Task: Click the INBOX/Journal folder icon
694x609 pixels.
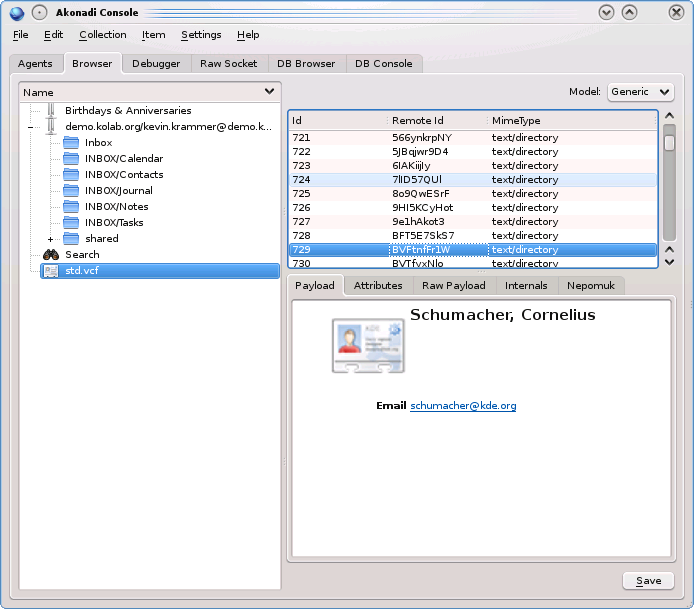Action: point(71,190)
